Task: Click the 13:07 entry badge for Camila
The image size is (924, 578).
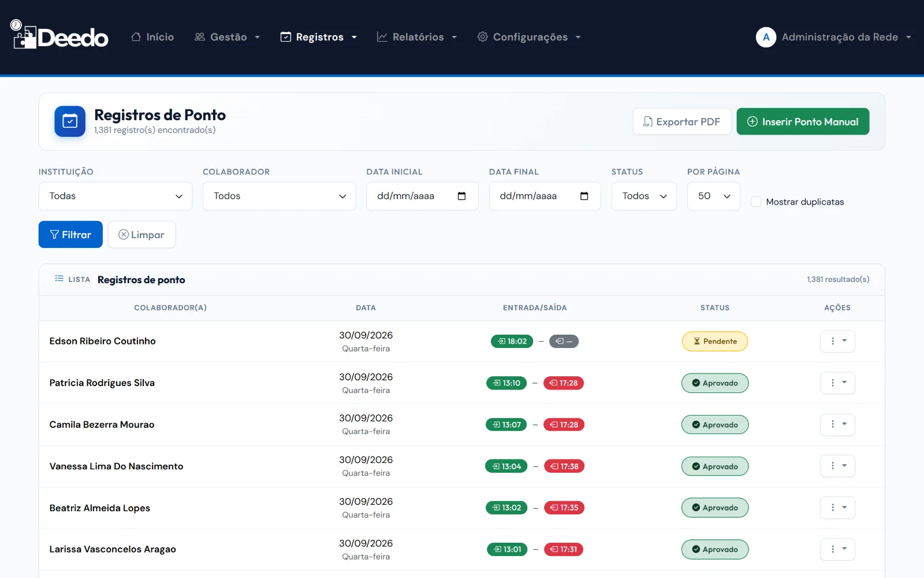Action: (506, 424)
